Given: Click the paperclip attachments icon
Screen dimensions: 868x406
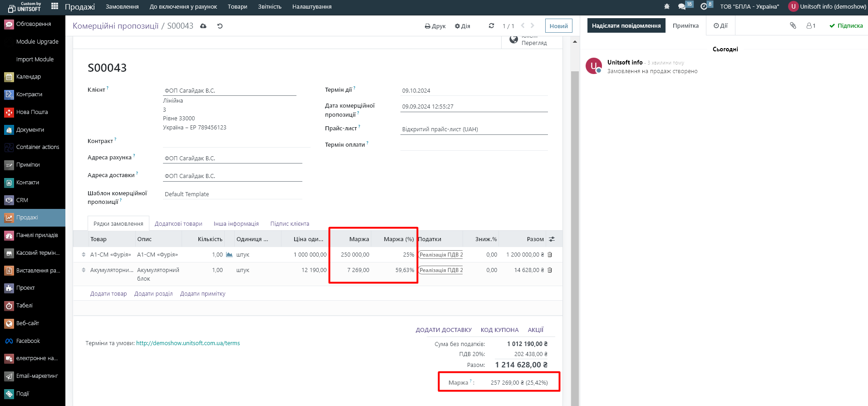Looking at the screenshot, I should pyautogui.click(x=793, y=26).
